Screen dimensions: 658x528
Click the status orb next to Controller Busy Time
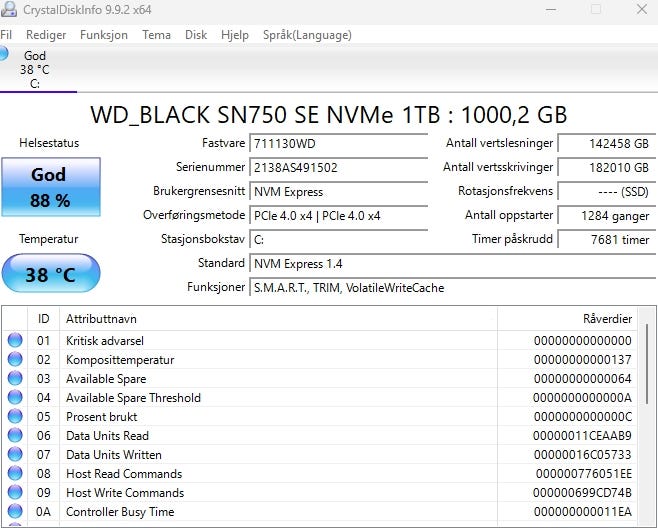tap(15, 511)
